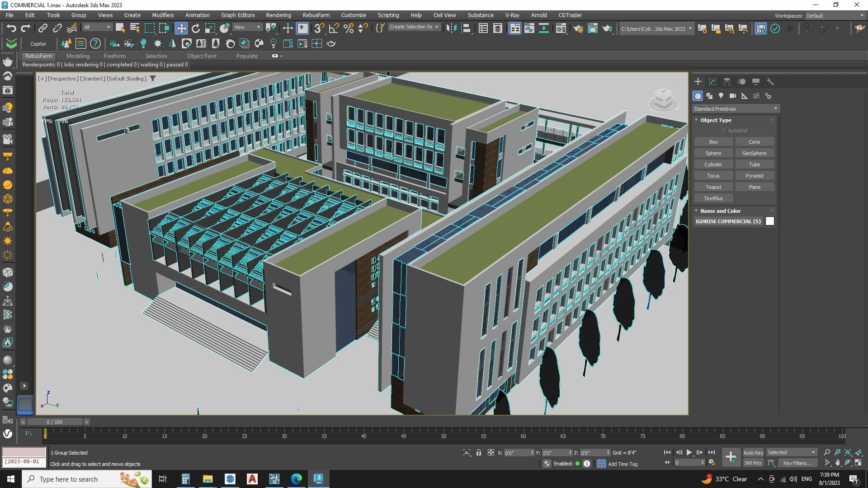Open Microsoft Edge from the taskbar
This screenshot has height=488, width=868.
pos(297,479)
